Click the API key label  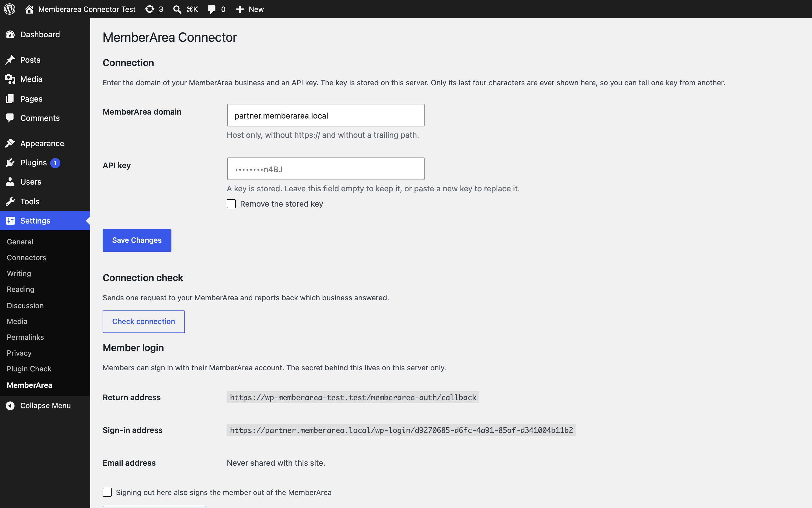(x=117, y=165)
